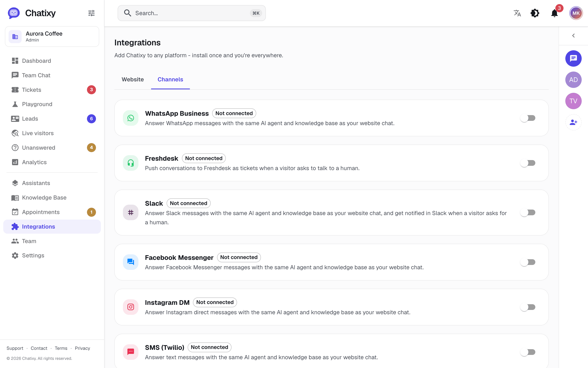Click the Tickets count badge 3

pos(91,90)
